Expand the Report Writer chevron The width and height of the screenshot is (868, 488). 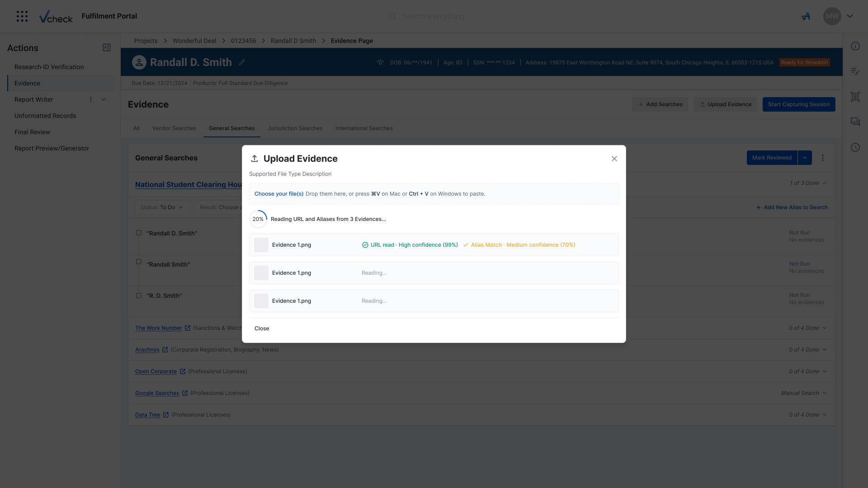104,99
